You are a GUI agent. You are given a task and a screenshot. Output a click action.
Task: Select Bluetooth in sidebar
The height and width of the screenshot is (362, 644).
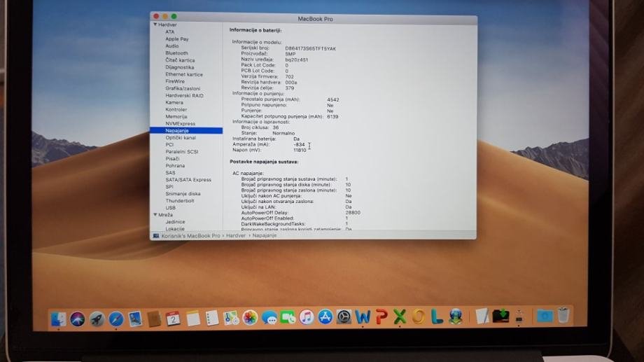176,53
